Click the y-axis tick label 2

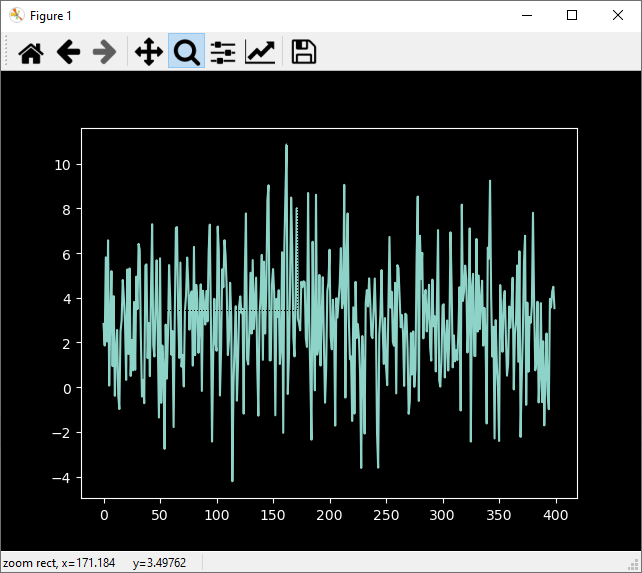[x=67, y=343]
